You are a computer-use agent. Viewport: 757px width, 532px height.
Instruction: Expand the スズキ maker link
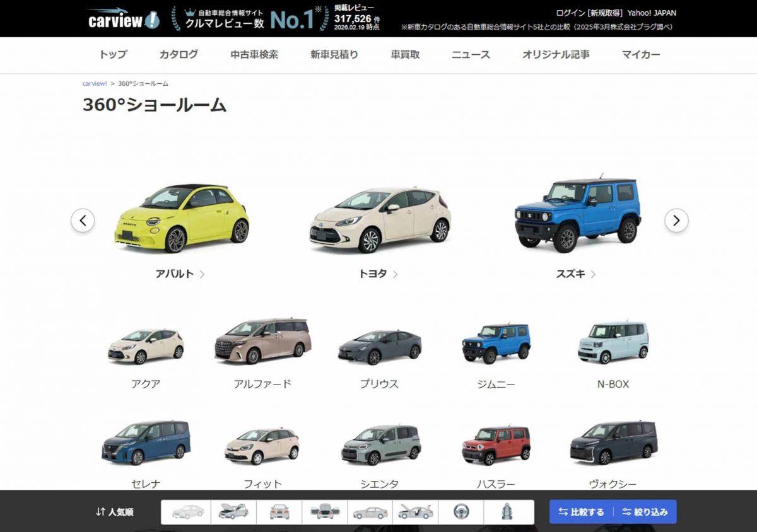pyautogui.click(x=575, y=274)
